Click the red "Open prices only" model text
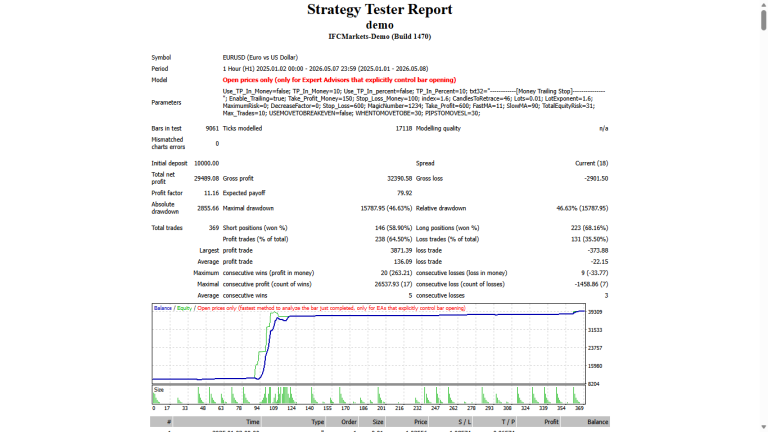This screenshot has height=432, width=768. coord(339,80)
